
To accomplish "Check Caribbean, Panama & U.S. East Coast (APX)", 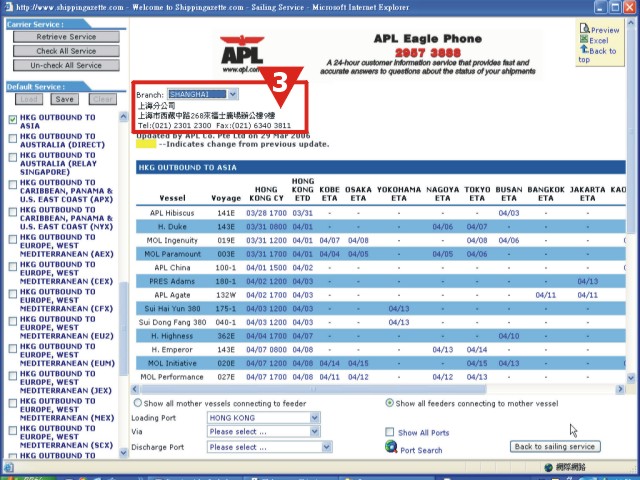I will coord(13,185).
